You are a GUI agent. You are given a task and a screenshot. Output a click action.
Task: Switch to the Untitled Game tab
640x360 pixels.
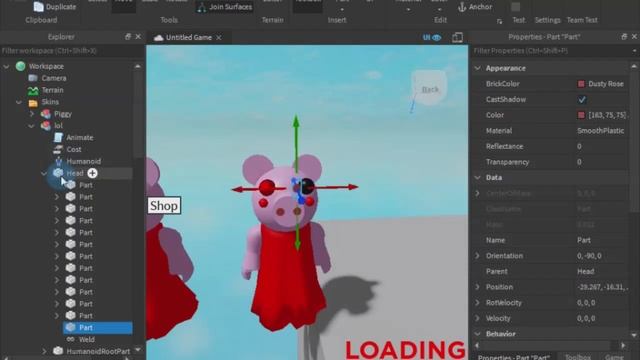(x=188, y=38)
